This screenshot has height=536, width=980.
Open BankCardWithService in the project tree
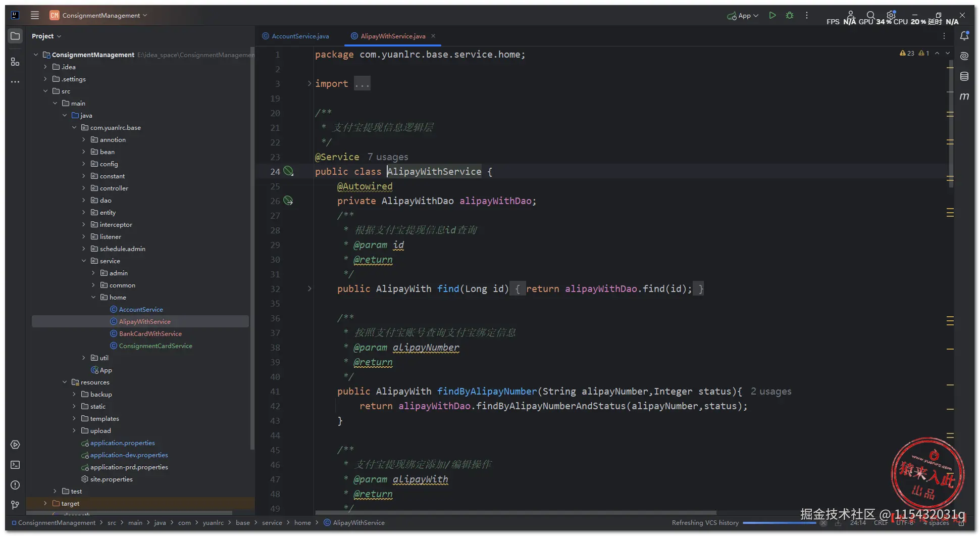click(150, 333)
